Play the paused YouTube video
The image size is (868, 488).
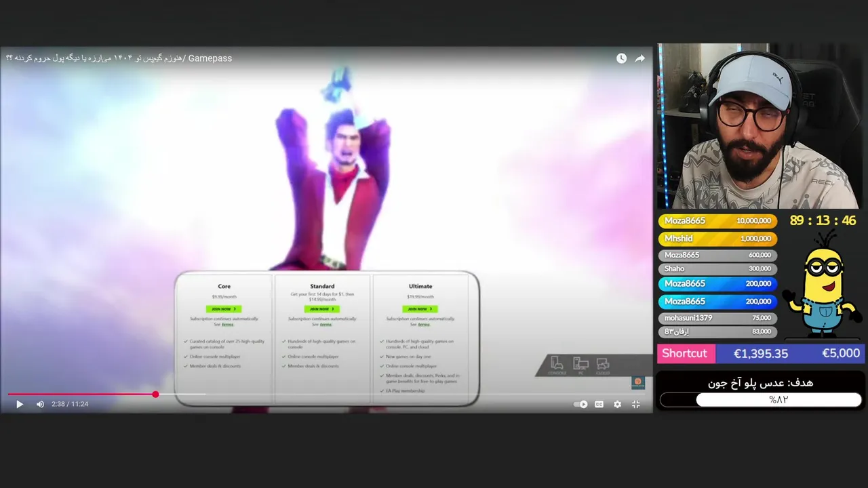[x=19, y=404]
